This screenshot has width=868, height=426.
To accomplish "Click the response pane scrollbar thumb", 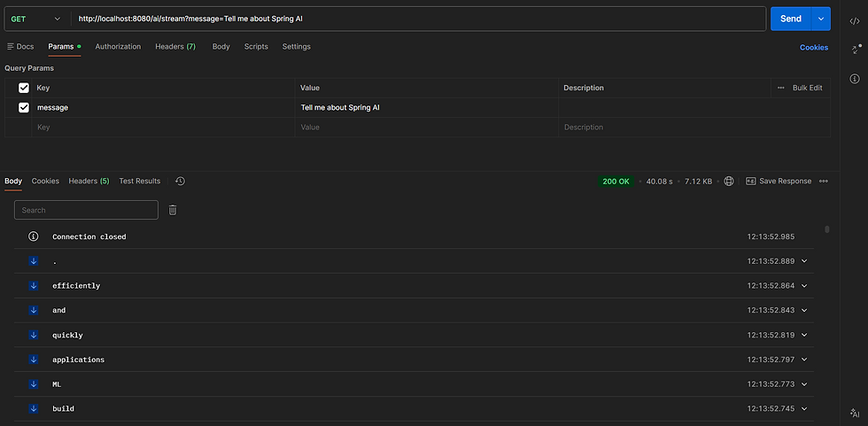I will pos(827,229).
